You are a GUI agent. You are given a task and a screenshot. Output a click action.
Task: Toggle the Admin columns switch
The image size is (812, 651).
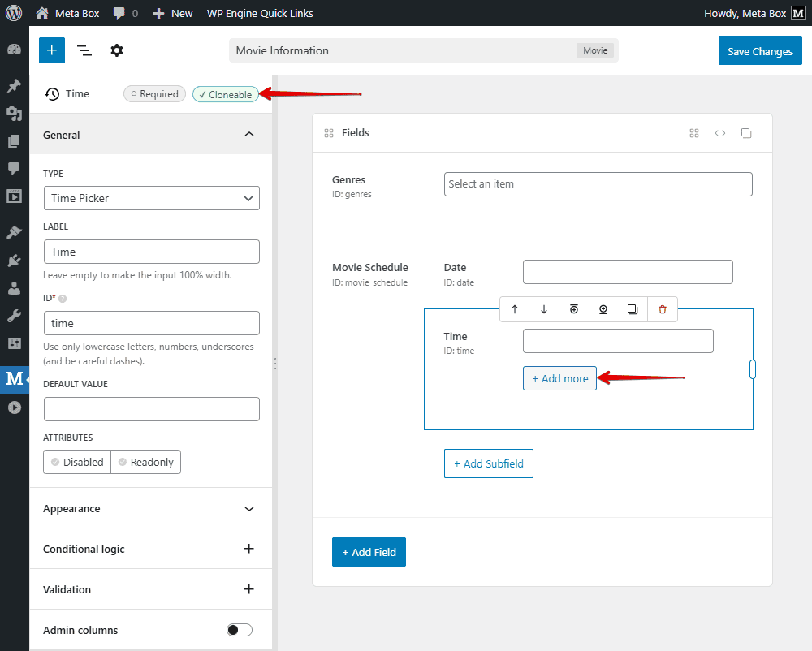[240, 630]
